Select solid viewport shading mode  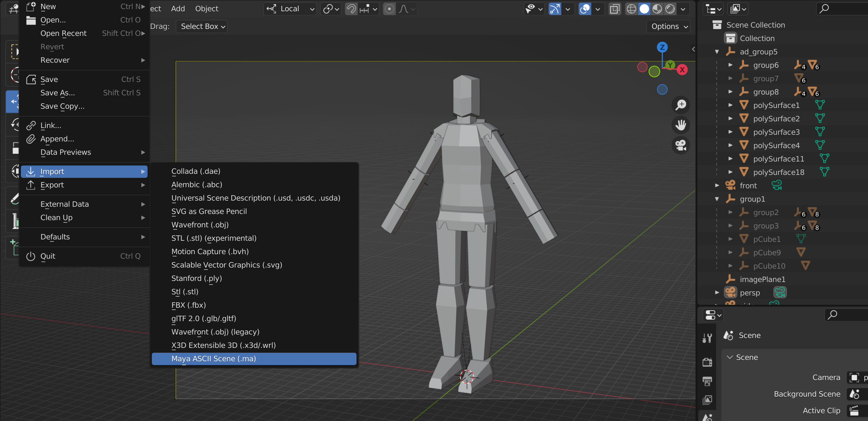(x=644, y=9)
